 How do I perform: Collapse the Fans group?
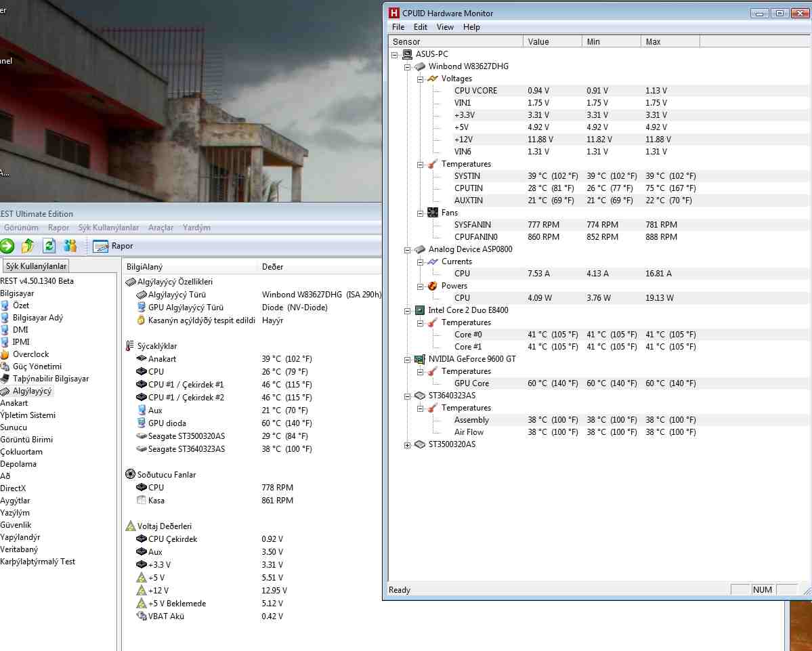tap(420, 213)
